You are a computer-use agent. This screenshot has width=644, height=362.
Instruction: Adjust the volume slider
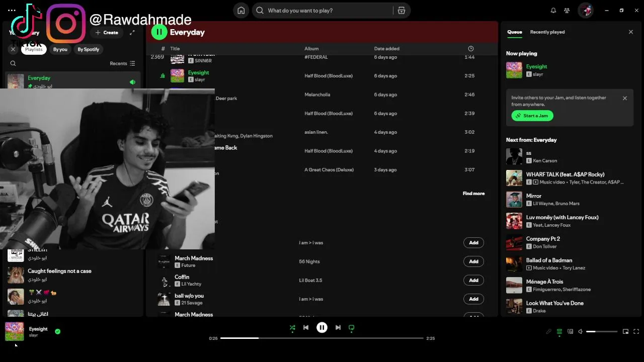[602, 332]
